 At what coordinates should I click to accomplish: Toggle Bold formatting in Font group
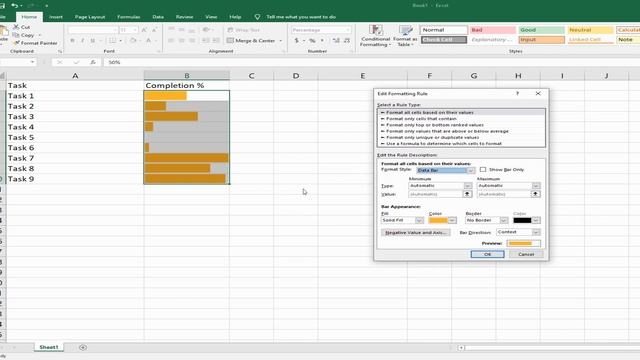click(x=72, y=40)
